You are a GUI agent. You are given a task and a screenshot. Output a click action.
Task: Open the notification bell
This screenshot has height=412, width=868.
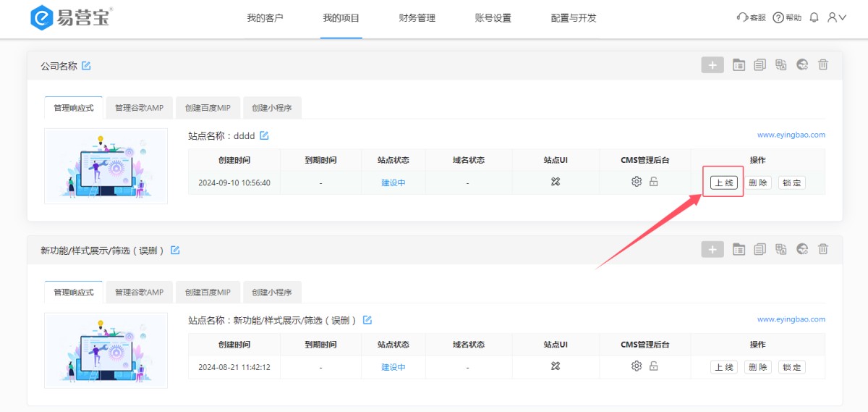pos(814,17)
